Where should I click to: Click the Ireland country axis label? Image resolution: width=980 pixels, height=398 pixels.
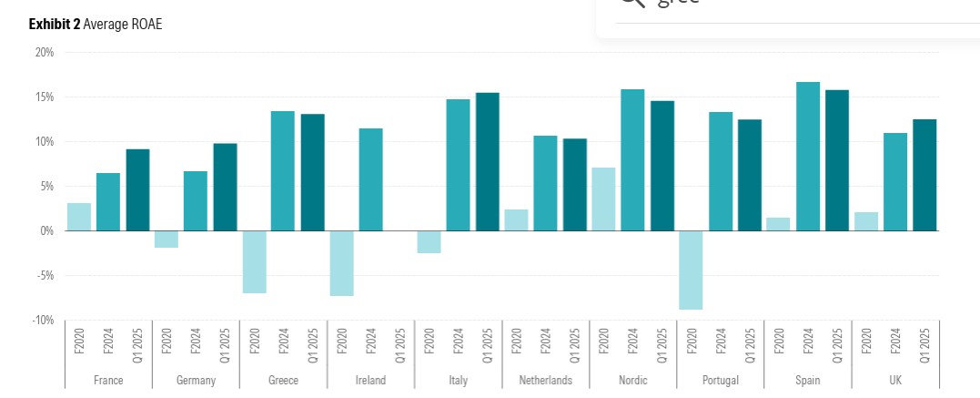coord(370,380)
